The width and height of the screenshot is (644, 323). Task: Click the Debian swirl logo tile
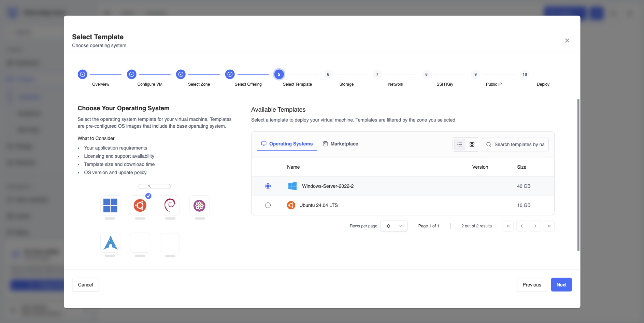click(x=170, y=206)
